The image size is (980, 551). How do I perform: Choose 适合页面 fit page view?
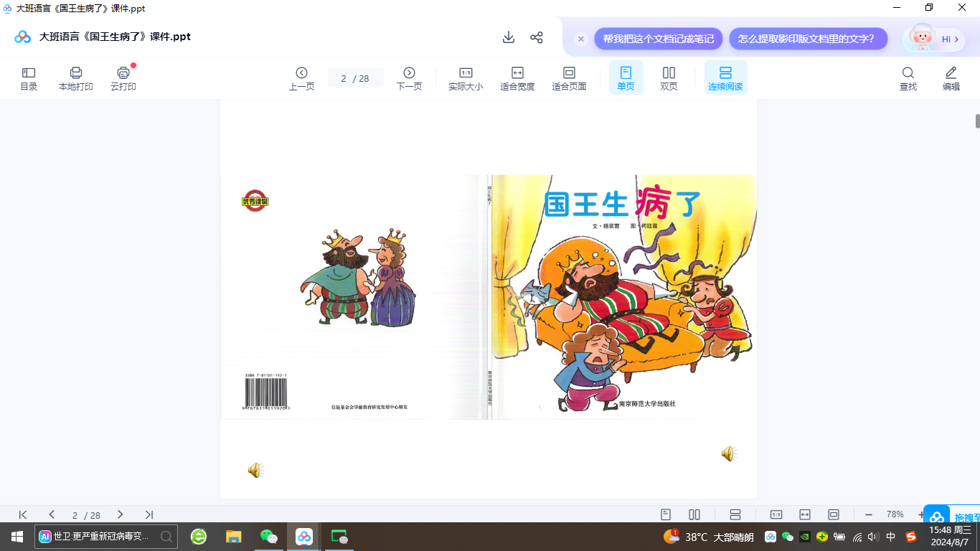569,79
